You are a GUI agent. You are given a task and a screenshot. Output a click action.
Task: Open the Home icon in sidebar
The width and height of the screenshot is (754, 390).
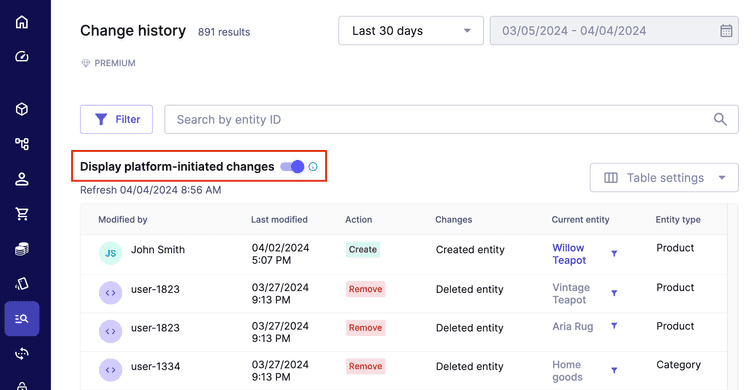(x=22, y=22)
